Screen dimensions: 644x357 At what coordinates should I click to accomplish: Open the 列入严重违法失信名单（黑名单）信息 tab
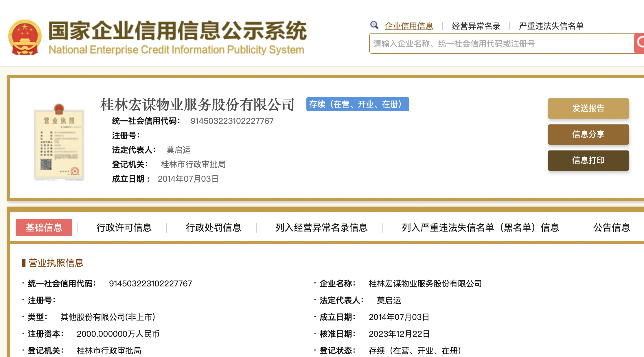click(480, 228)
